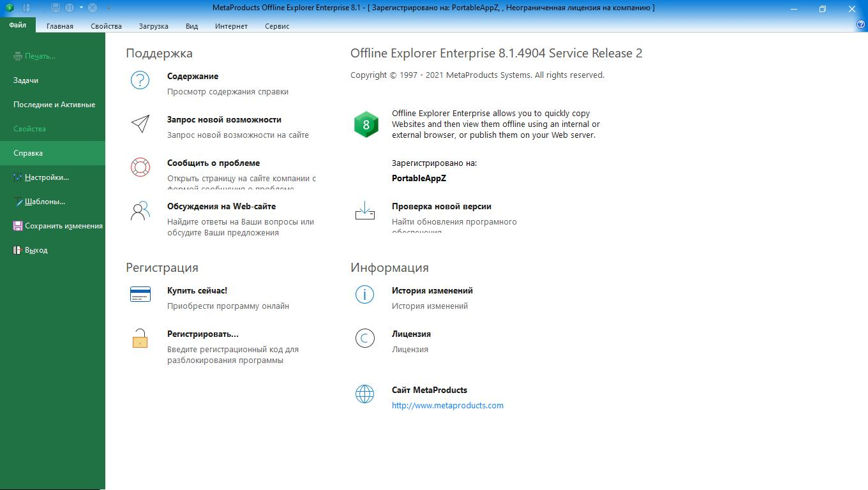Click the templates icon beside Шаблоны
This screenshot has height=490, width=868.
tap(18, 202)
